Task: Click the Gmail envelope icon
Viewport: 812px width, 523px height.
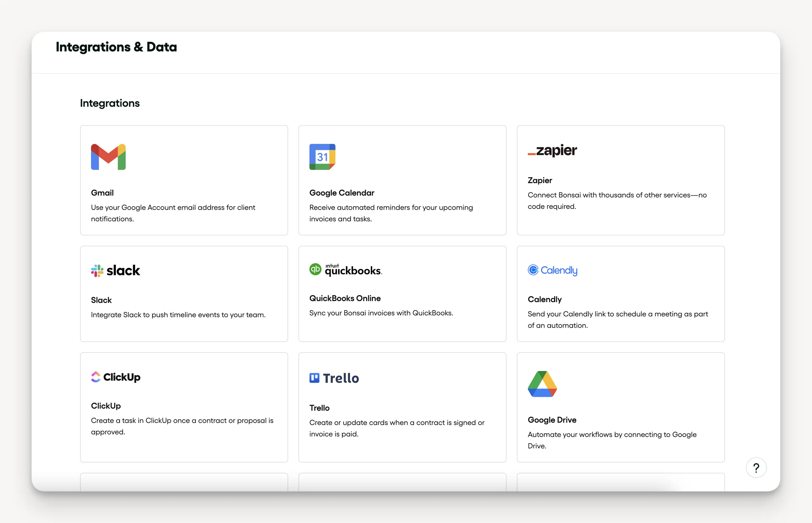Action: click(x=108, y=157)
